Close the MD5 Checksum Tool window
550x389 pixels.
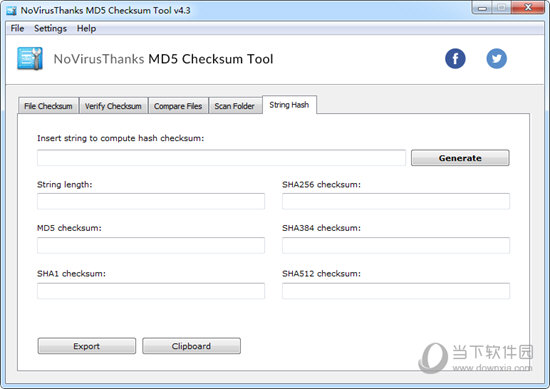pos(528,8)
